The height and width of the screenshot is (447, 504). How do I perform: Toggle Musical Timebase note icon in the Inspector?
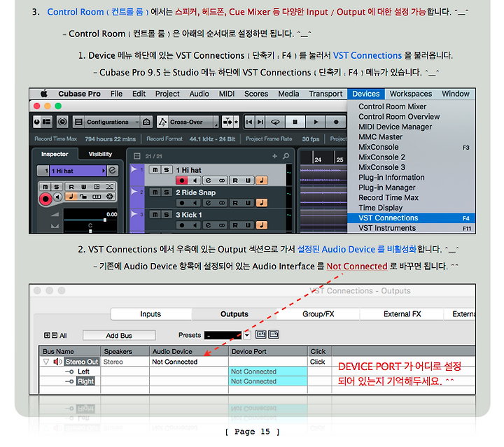click(x=71, y=197)
